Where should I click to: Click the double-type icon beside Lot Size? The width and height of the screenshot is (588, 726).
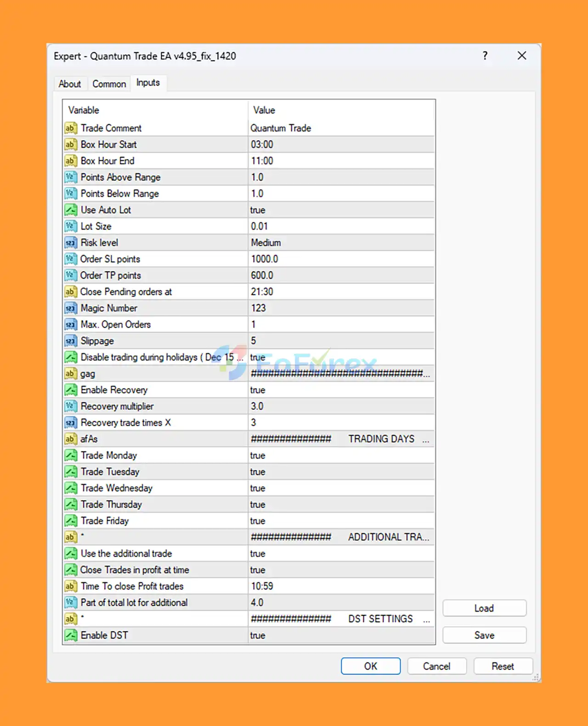[70, 226]
